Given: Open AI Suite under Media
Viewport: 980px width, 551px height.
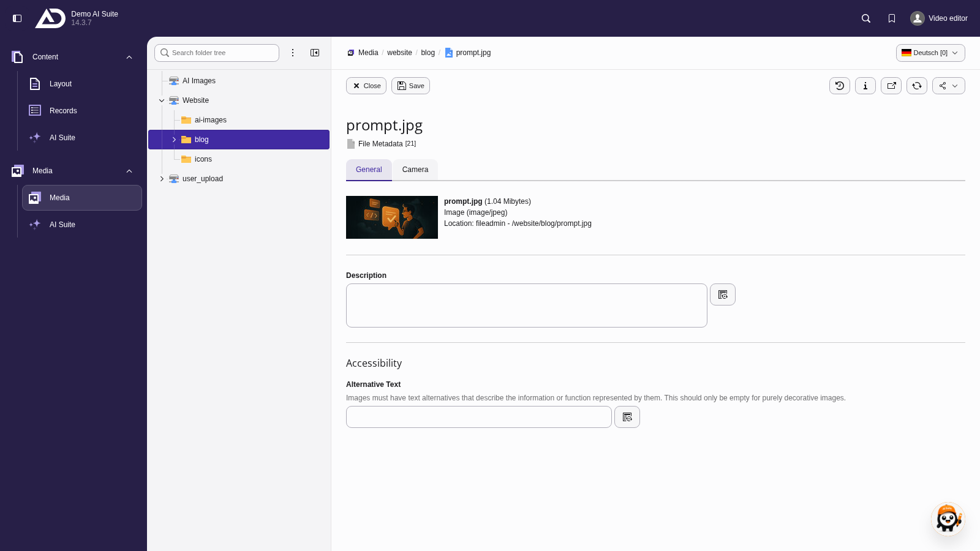Looking at the screenshot, I should (x=82, y=225).
